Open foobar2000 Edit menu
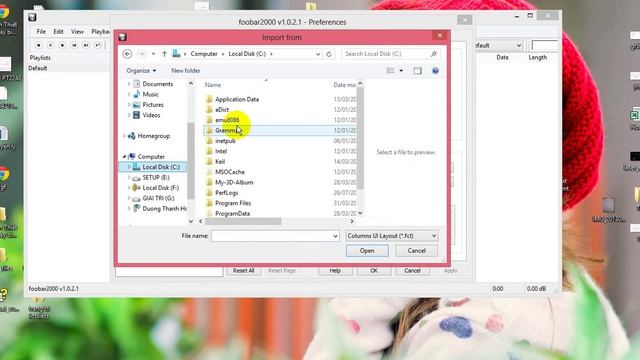Image resolution: width=640 pixels, height=360 pixels. coord(58,31)
